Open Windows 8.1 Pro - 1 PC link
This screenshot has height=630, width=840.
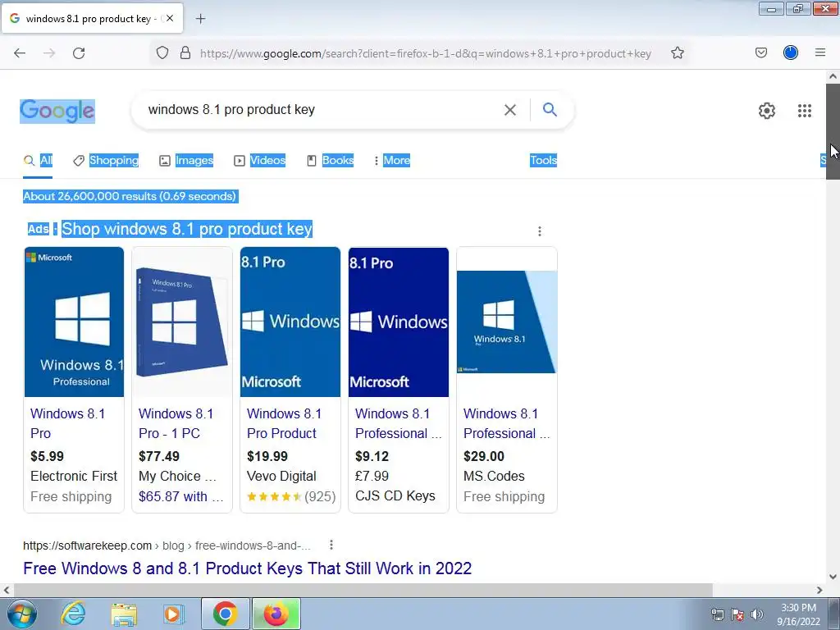[x=176, y=423]
